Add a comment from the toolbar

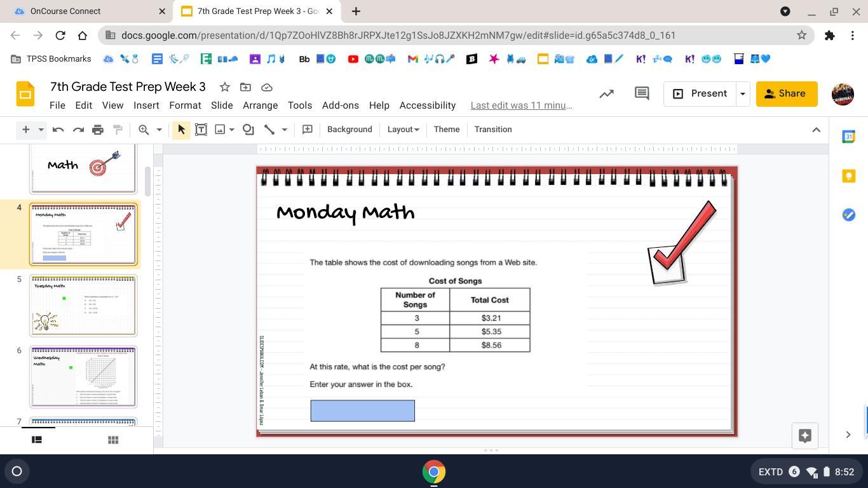pyautogui.click(x=307, y=130)
